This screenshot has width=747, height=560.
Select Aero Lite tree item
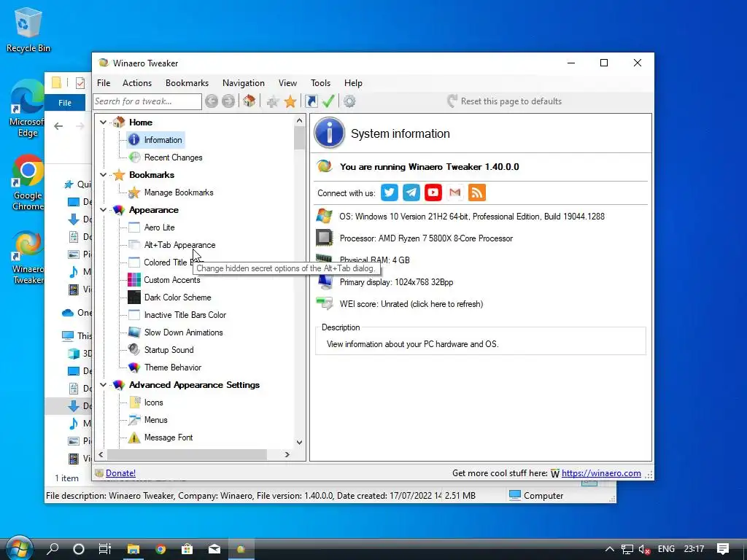159,227
